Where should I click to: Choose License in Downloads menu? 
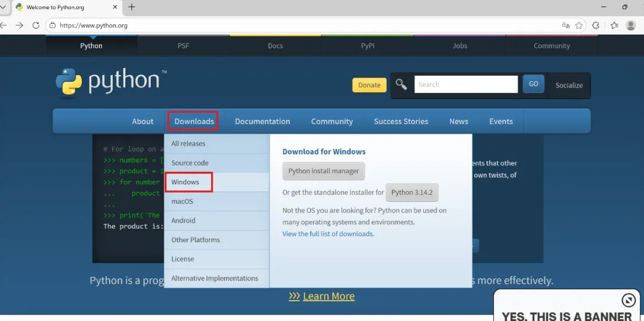[217, 259]
